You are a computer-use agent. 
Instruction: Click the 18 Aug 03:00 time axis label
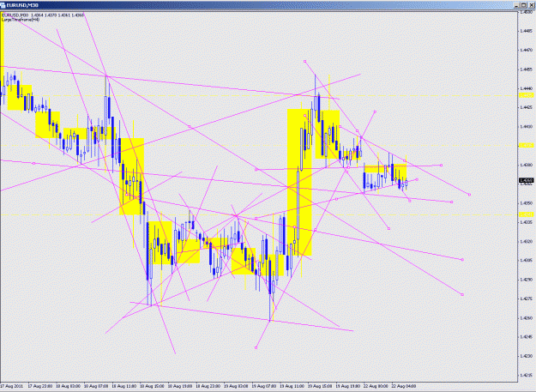click(x=68, y=386)
